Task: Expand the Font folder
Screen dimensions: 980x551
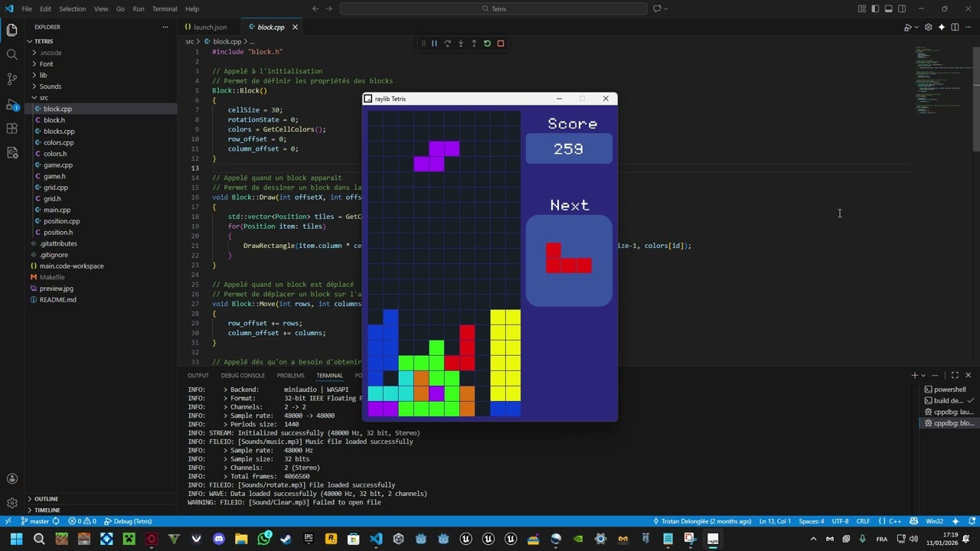Action: coord(46,64)
